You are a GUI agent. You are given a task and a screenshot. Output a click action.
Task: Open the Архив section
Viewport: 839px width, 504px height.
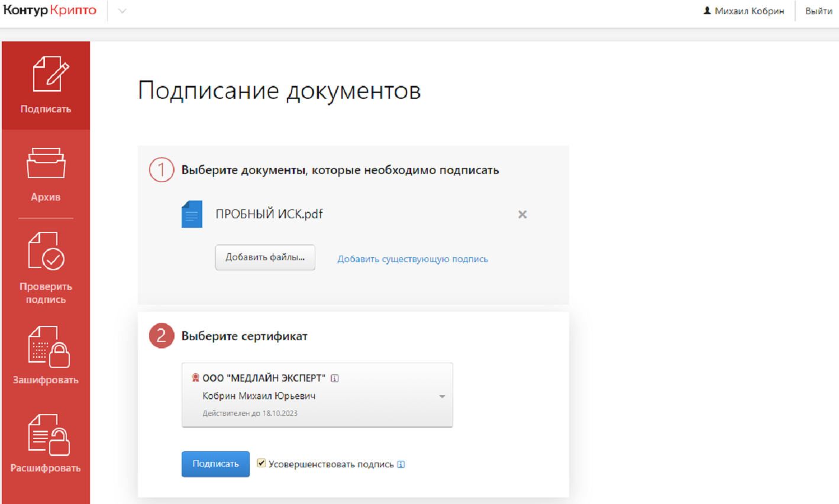(46, 174)
